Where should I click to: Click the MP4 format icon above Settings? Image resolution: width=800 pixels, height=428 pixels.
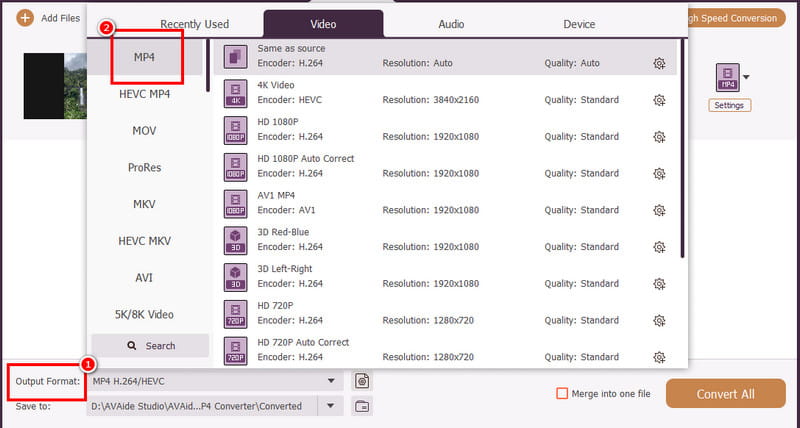[x=725, y=78]
